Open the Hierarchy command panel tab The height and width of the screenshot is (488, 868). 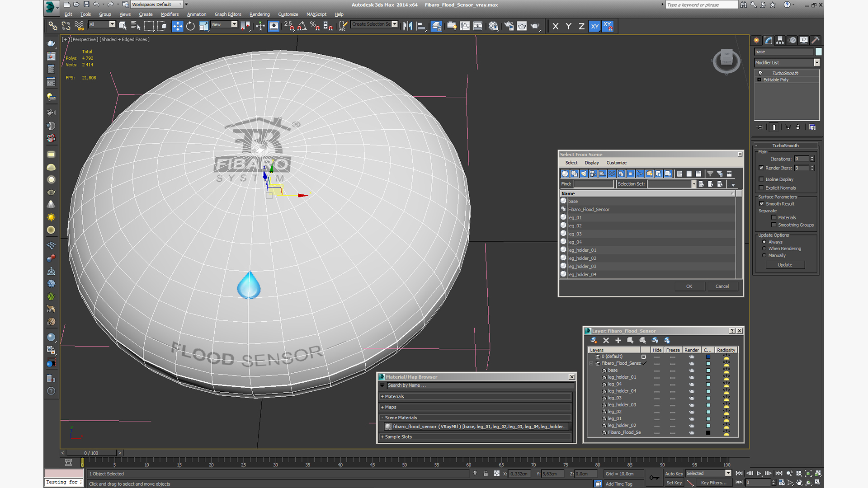[x=780, y=40]
